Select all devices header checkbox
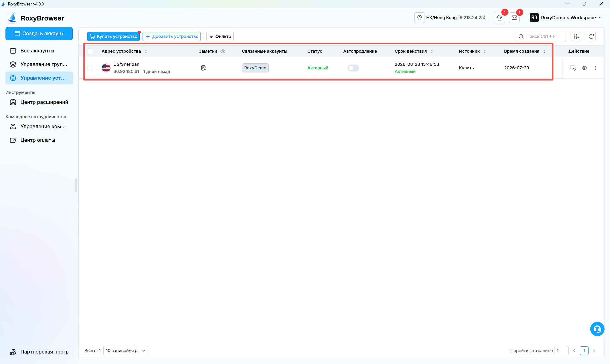This screenshot has height=364, width=610. [x=90, y=51]
